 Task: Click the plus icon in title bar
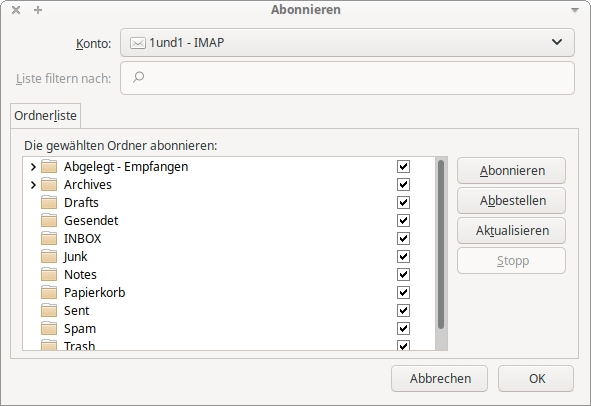tap(38, 10)
